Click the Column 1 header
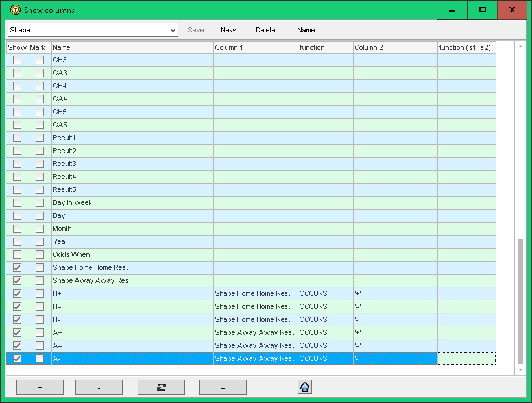Image resolution: width=532 pixels, height=403 pixels. [x=256, y=48]
